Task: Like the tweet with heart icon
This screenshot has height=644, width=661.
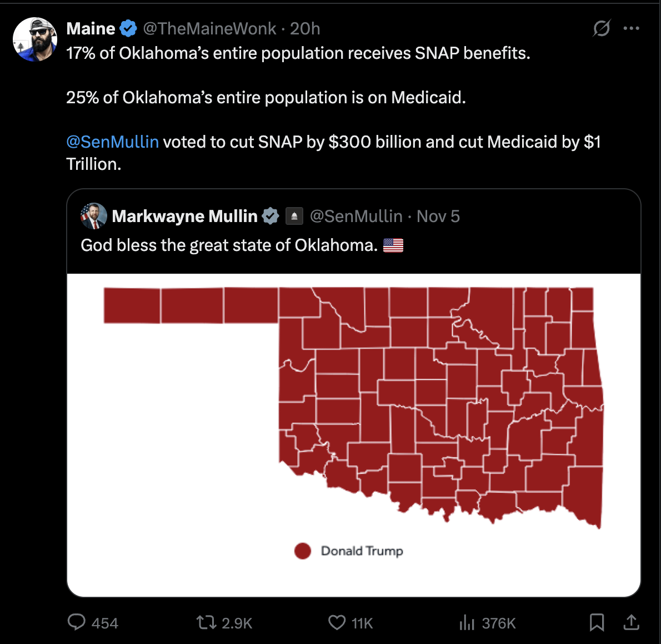Action: pos(337,622)
